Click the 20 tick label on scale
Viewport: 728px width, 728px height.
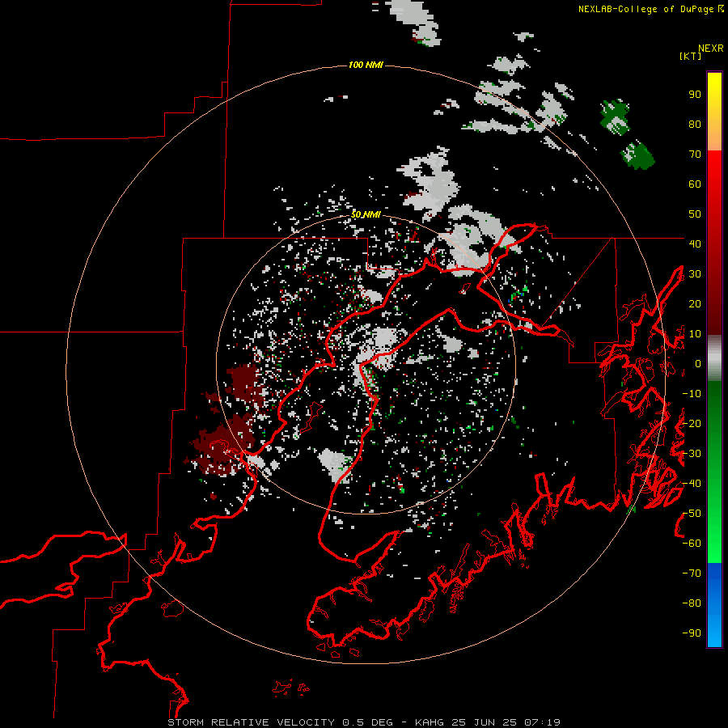pyautogui.click(x=695, y=303)
